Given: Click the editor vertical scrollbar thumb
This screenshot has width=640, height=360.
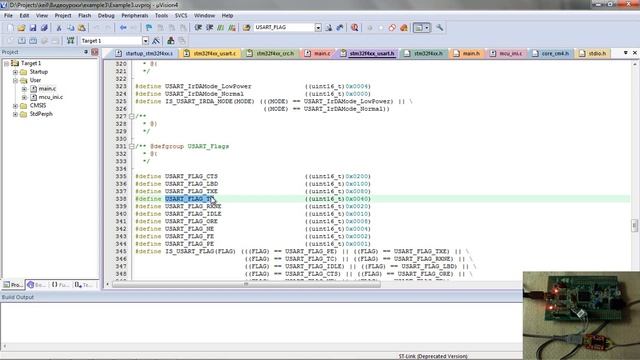Looking at the screenshot, I should click(x=634, y=225).
